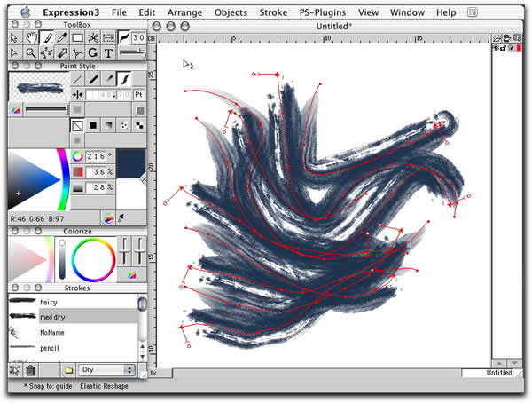Open the Dry stroke category dropdown
Screen dimensions: 532x403
coord(106,370)
